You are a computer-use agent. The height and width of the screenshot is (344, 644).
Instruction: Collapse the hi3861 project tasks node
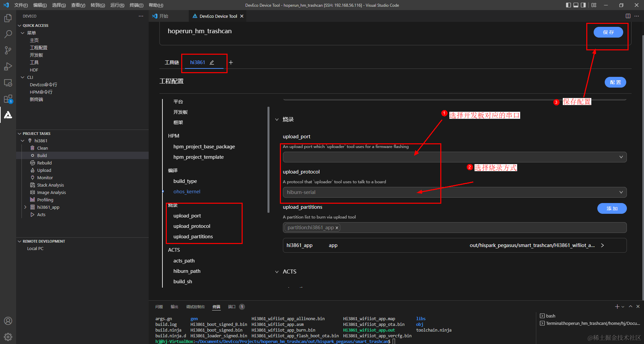coord(22,141)
